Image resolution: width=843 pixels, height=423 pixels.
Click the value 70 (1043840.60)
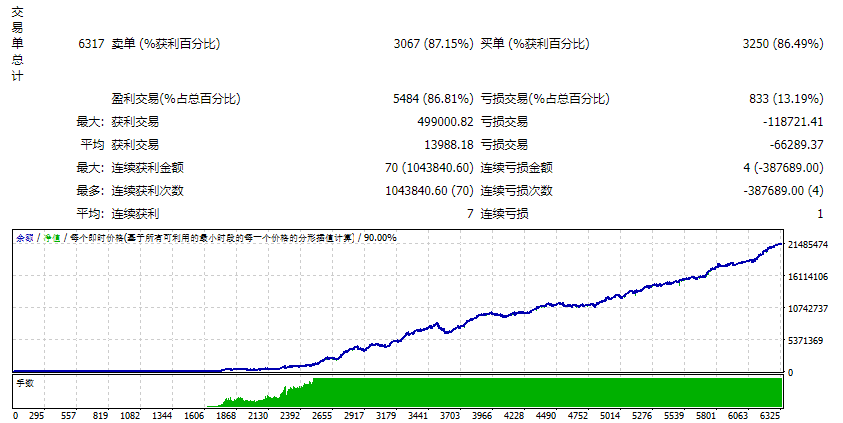point(429,168)
